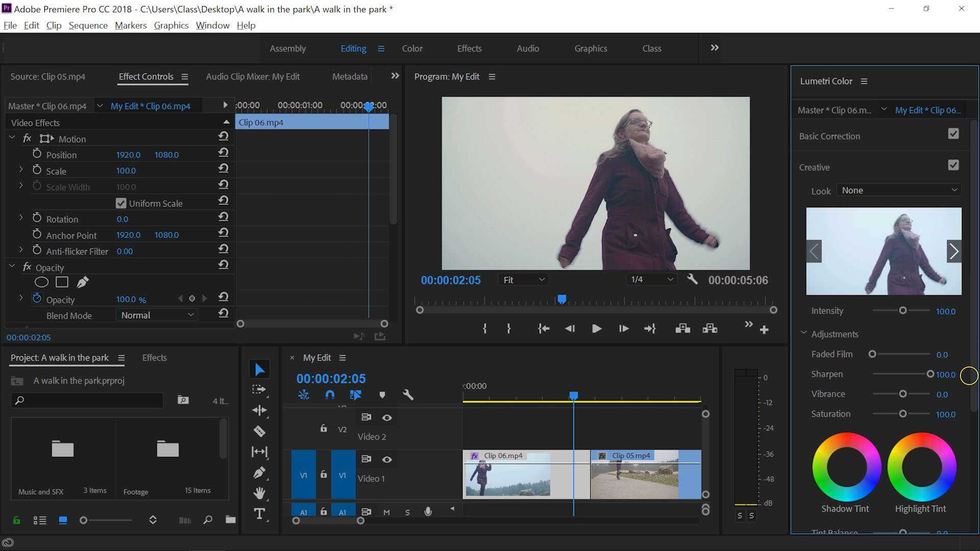Reset the Rotation parameter
The width and height of the screenshot is (980, 551).
[223, 217]
